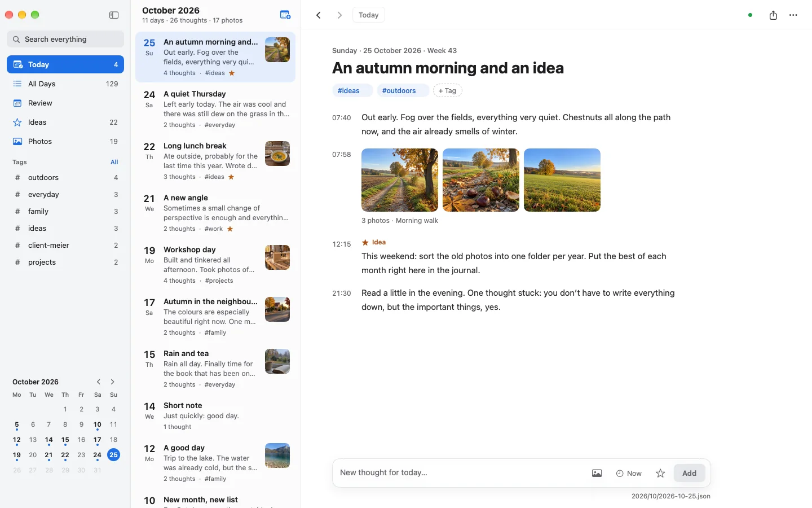This screenshot has width=812, height=508.
Task: Toggle the star idea marker in composer
Action: (x=660, y=473)
